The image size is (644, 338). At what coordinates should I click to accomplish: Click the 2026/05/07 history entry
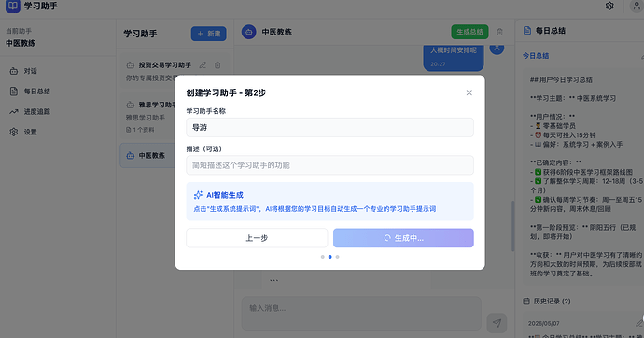(544, 324)
